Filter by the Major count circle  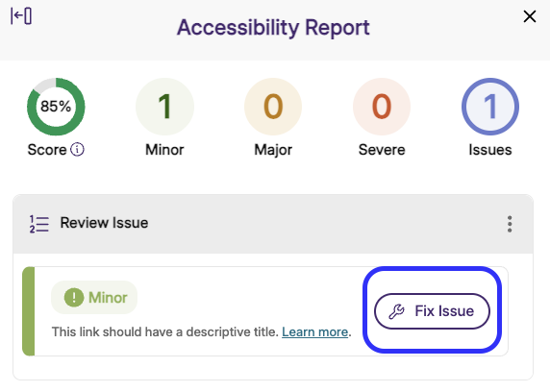tap(273, 107)
